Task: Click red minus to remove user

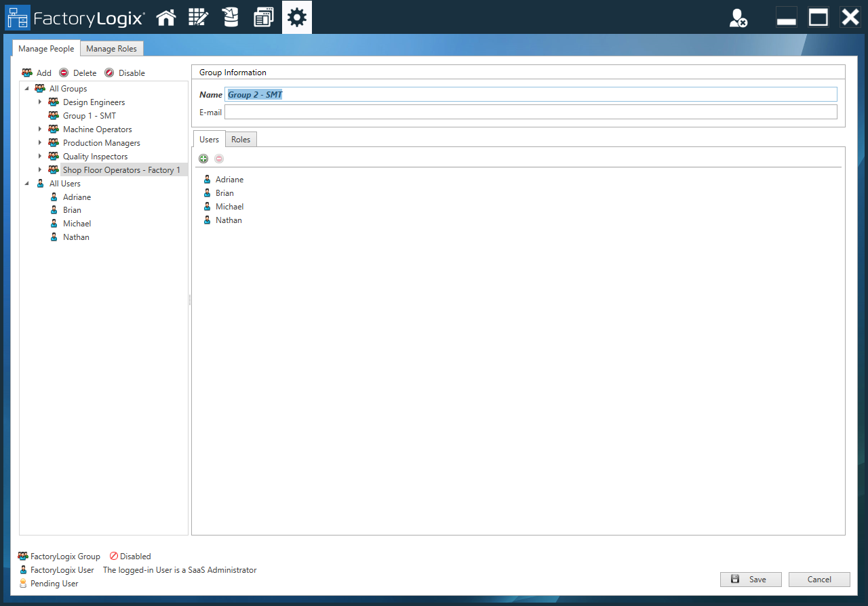Action: [x=219, y=159]
